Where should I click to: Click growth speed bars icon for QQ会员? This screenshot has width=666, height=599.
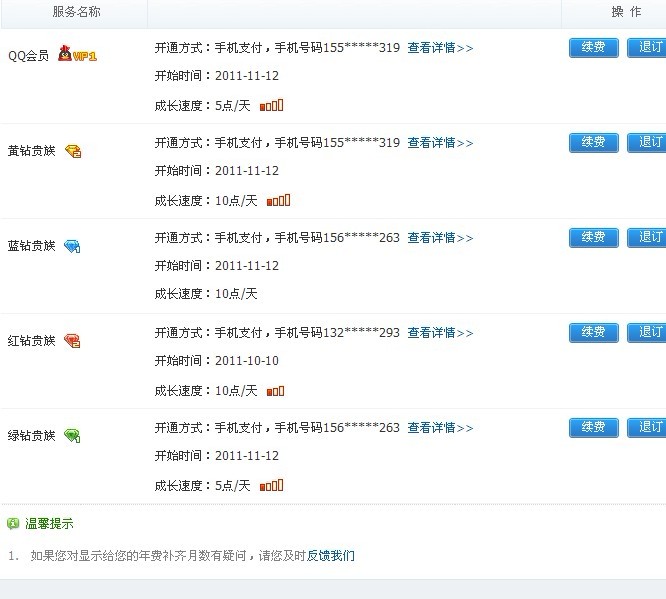tap(271, 105)
